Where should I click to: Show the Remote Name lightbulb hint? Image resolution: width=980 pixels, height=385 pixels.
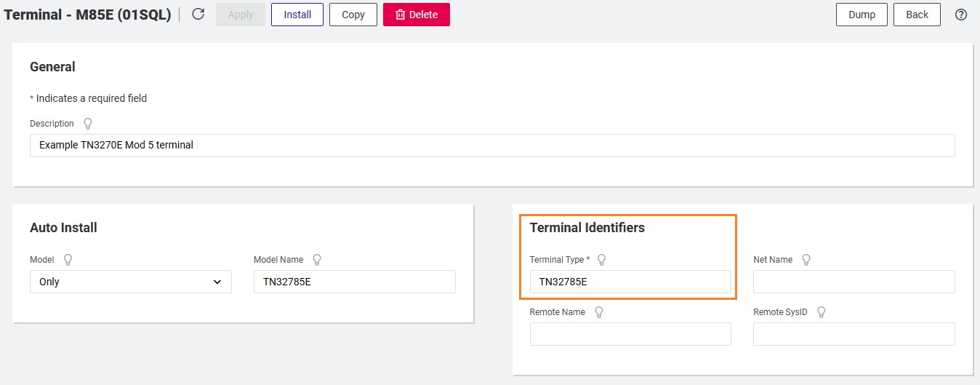tap(599, 312)
